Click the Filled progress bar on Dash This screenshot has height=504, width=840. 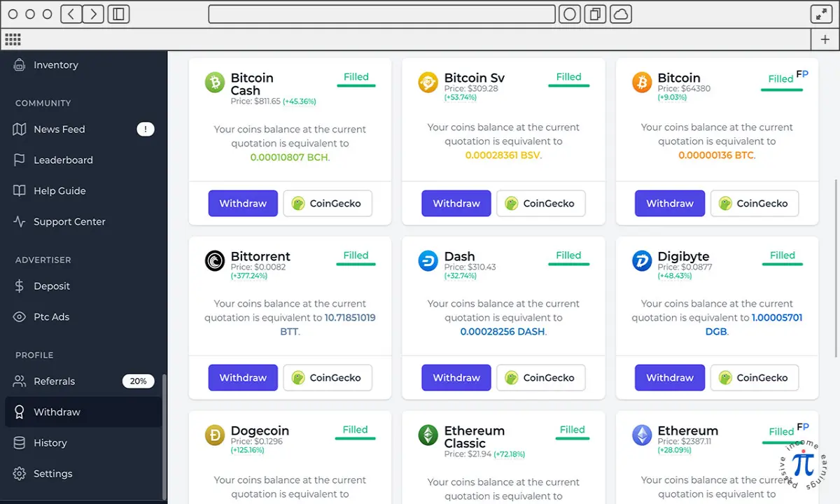(x=569, y=265)
